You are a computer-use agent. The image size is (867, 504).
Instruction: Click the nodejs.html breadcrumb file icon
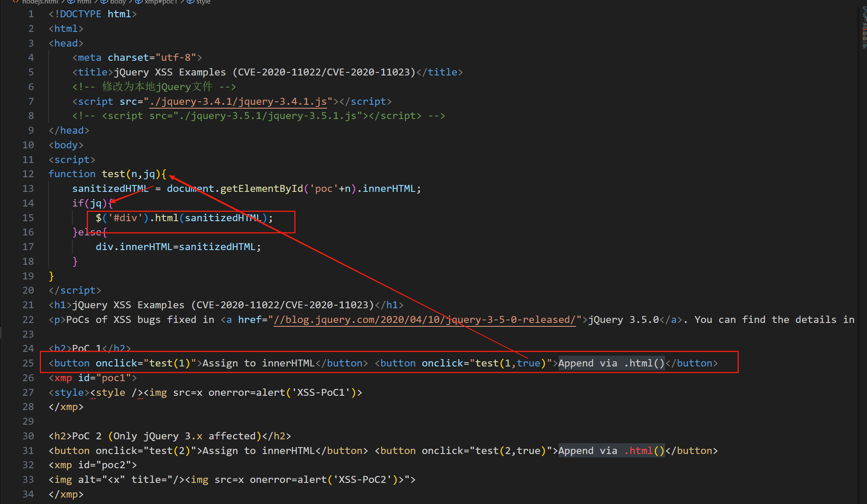point(16,1)
